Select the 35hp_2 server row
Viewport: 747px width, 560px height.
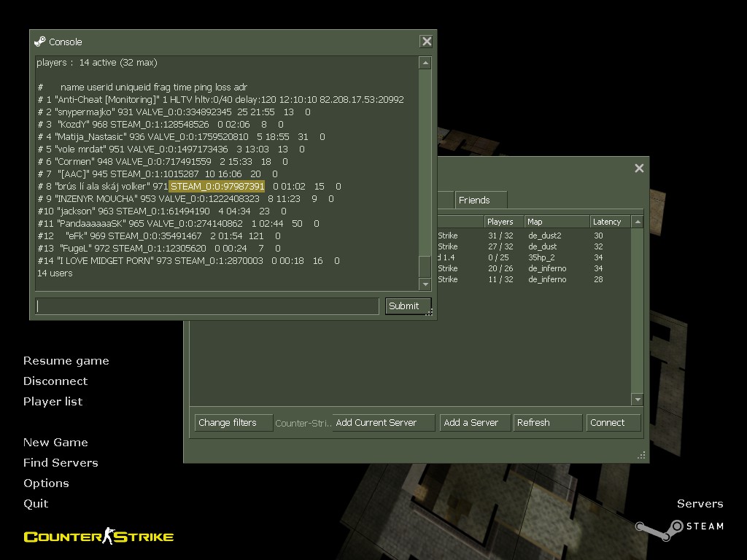[534, 257]
